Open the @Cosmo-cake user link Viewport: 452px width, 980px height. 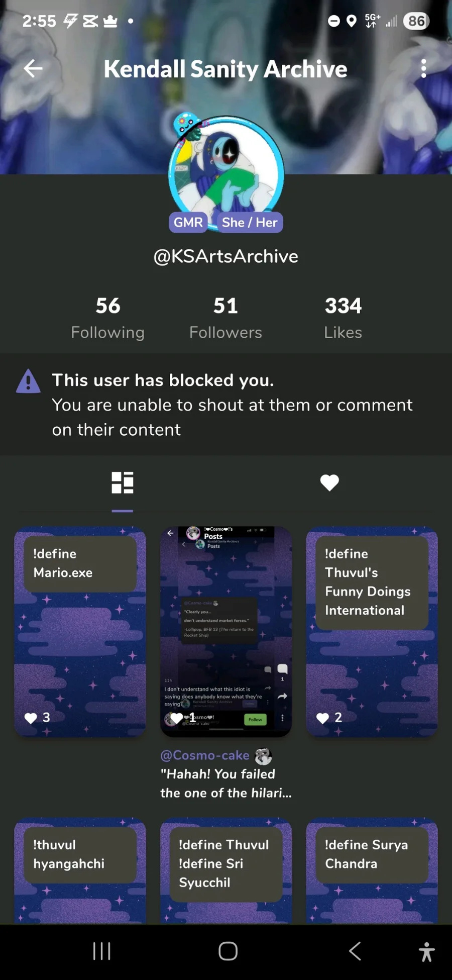click(x=205, y=755)
